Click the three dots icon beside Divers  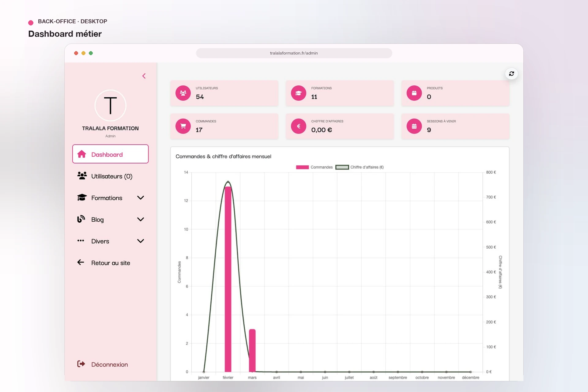(81, 240)
